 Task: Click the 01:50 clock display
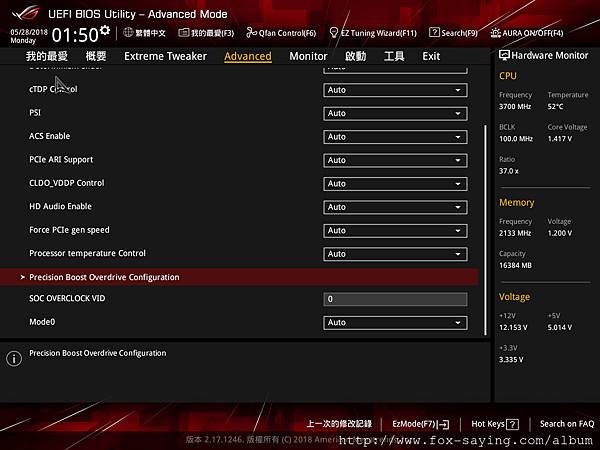click(75, 35)
